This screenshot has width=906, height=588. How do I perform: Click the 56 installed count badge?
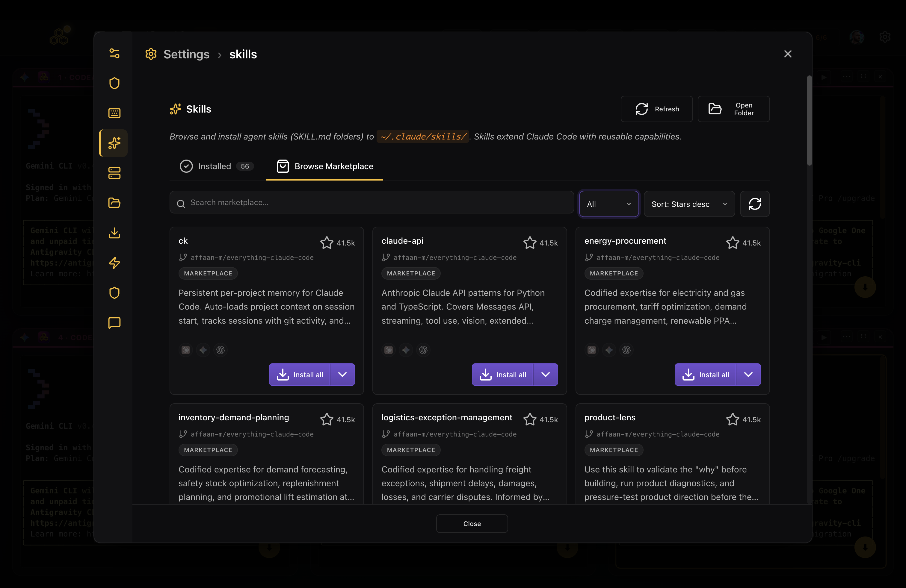245,166
